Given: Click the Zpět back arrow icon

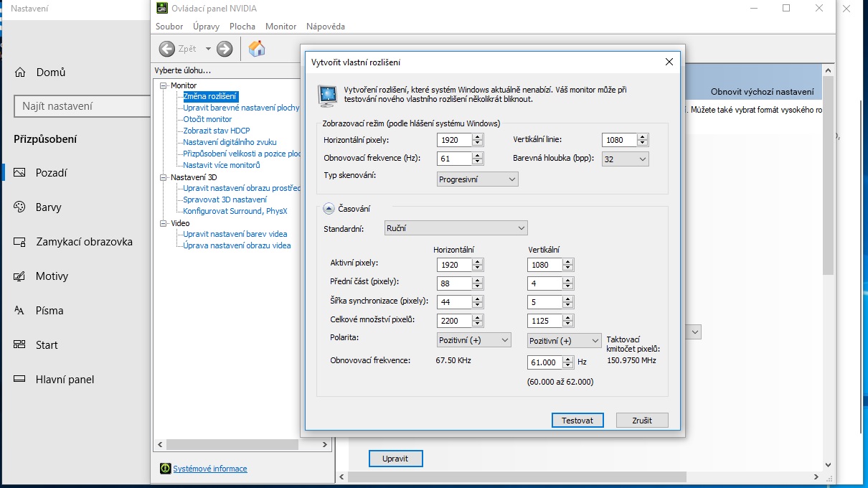Looking at the screenshot, I should coord(167,49).
